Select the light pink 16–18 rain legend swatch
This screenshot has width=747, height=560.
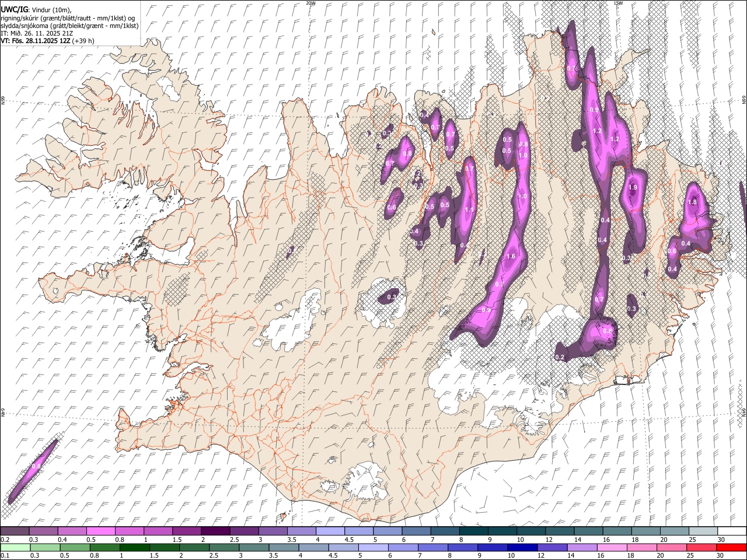(612, 547)
